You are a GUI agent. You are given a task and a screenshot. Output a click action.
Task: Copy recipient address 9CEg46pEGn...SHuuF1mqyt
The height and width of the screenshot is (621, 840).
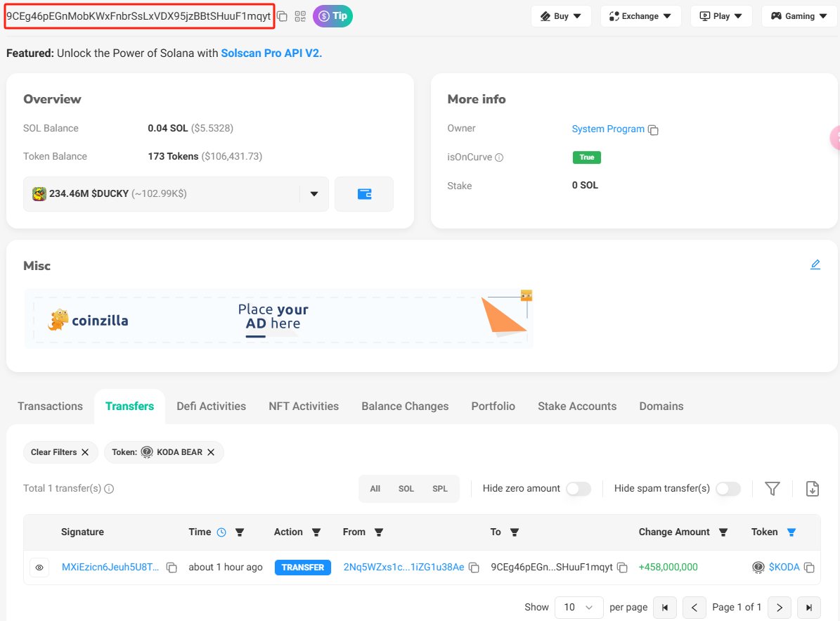point(622,568)
